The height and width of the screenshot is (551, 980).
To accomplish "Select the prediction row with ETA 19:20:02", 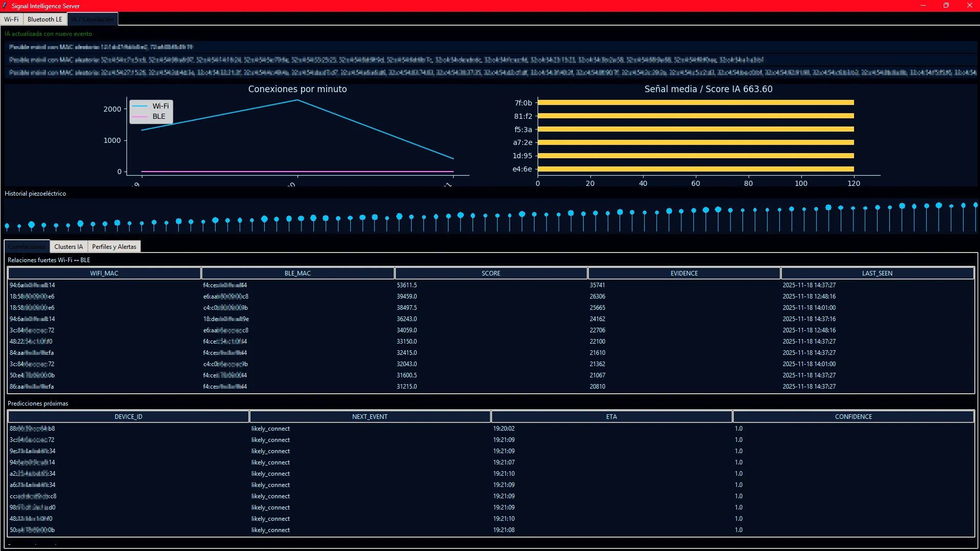I will [x=504, y=429].
